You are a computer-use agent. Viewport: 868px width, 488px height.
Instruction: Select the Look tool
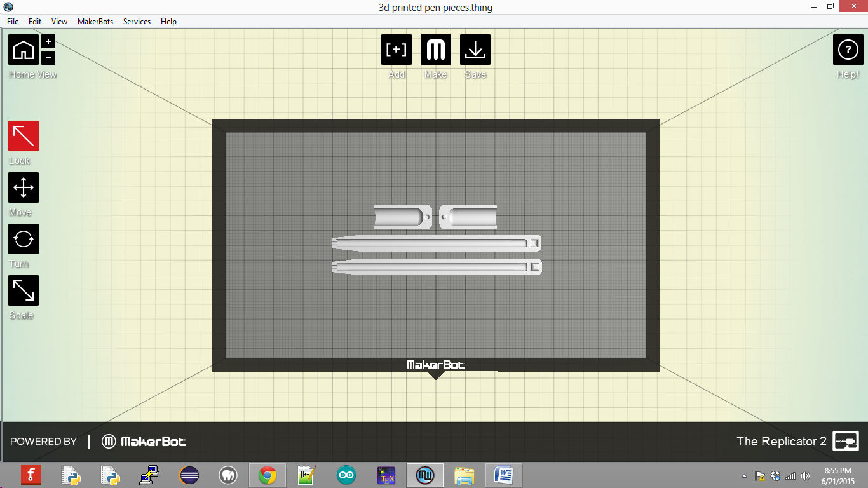point(24,136)
